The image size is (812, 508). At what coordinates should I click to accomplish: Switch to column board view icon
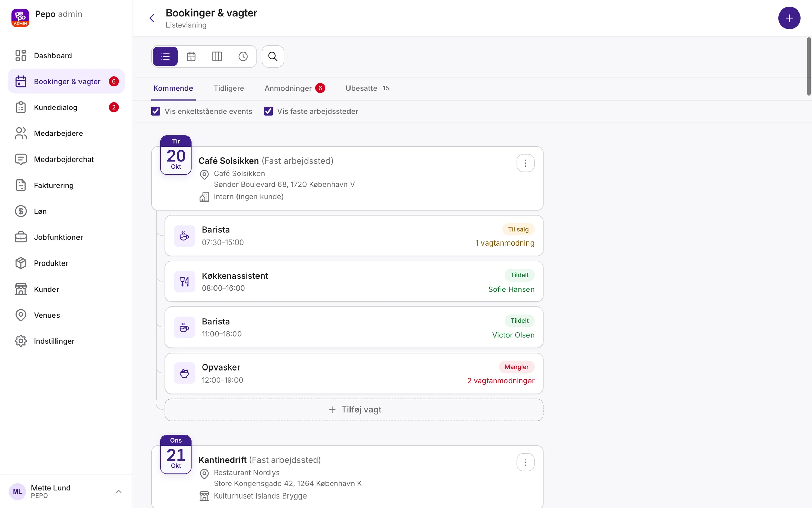[x=217, y=56]
